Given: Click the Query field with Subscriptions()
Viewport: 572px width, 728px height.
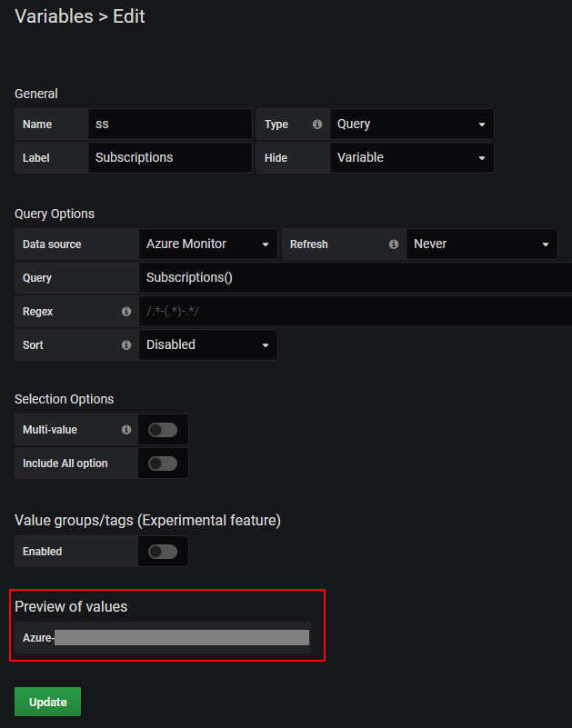Looking at the screenshot, I should click(x=356, y=277).
